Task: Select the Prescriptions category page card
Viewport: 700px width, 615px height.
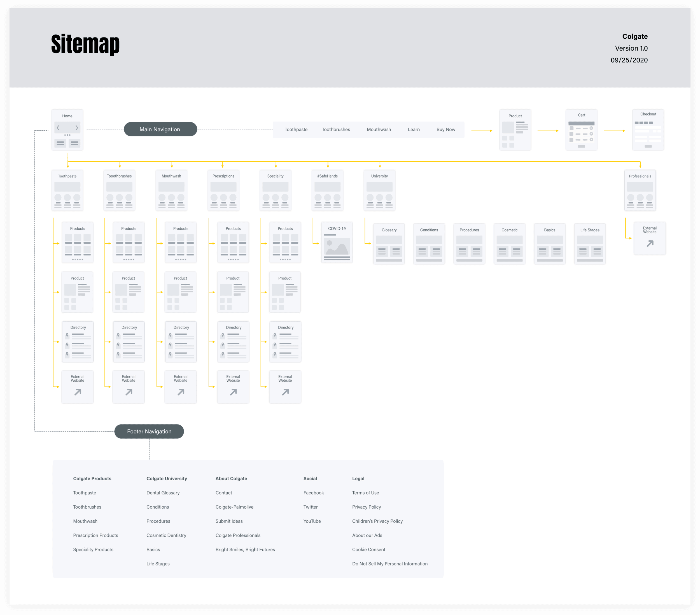Action: click(223, 190)
